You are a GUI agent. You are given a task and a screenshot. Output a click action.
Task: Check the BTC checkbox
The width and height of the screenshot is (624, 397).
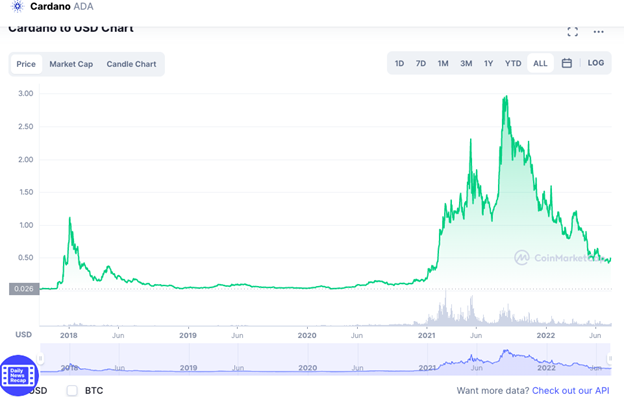pyautogui.click(x=72, y=391)
